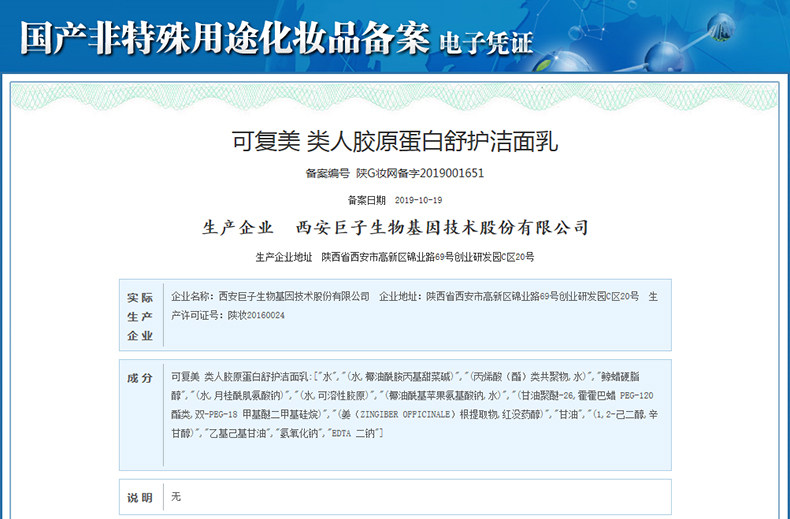
Task: Click the 生产企业地址 label
Action: (x=284, y=257)
